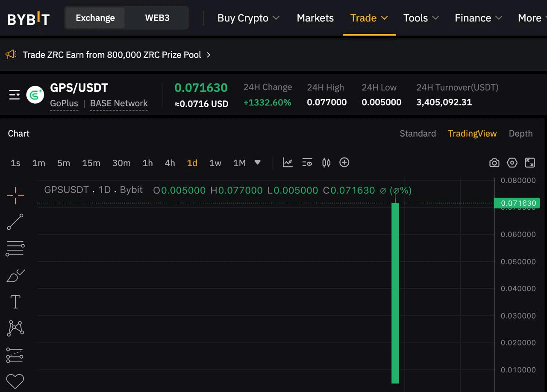The image size is (547, 392).
Task: Select the 5m timeframe
Action: click(x=64, y=163)
